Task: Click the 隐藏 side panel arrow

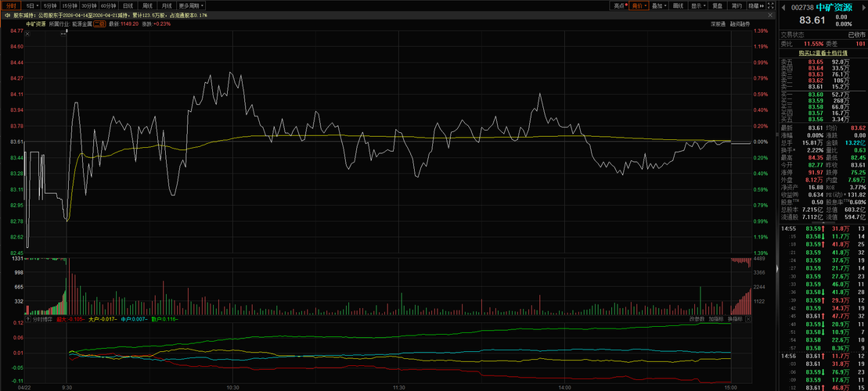Action: click(756, 5)
